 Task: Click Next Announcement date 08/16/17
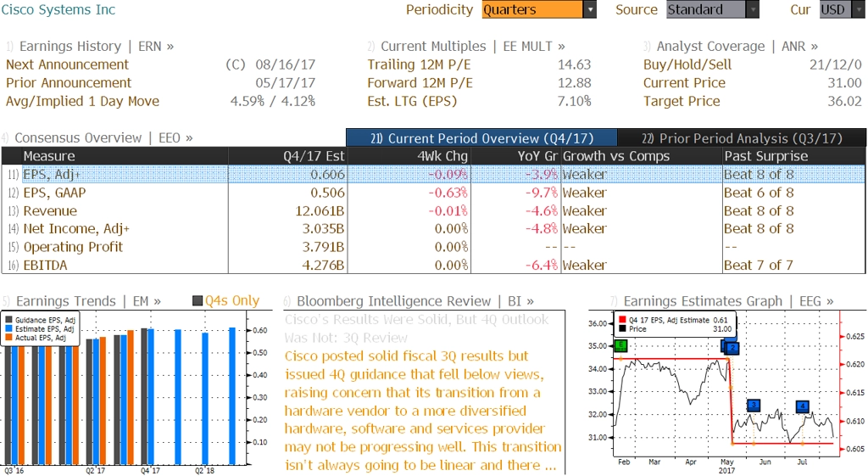pos(285,64)
